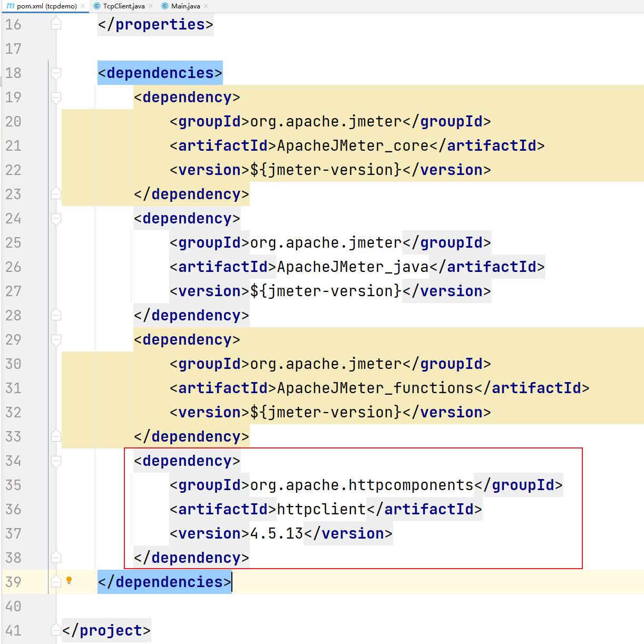Click the lightbulb quick-fix icon on line 39
This screenshot has height=644, width=644.
tap(69, 581)
